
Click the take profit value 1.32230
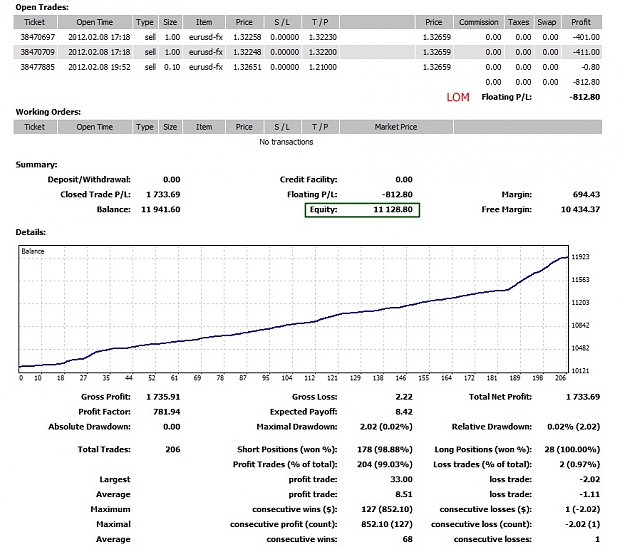323,37
